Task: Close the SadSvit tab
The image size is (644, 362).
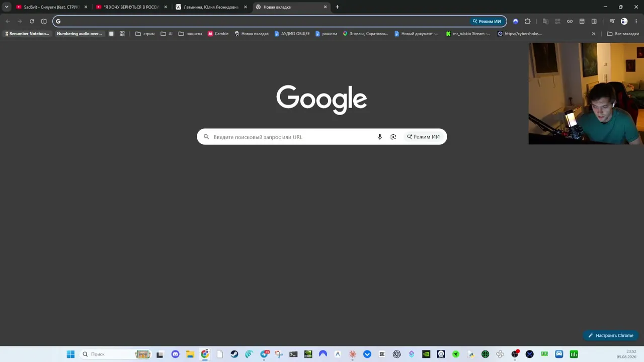Action: pos(86,7)
